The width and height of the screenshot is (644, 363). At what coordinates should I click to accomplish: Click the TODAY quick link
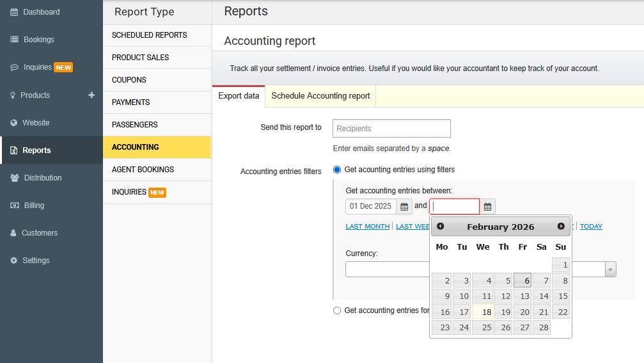(591, 227)
